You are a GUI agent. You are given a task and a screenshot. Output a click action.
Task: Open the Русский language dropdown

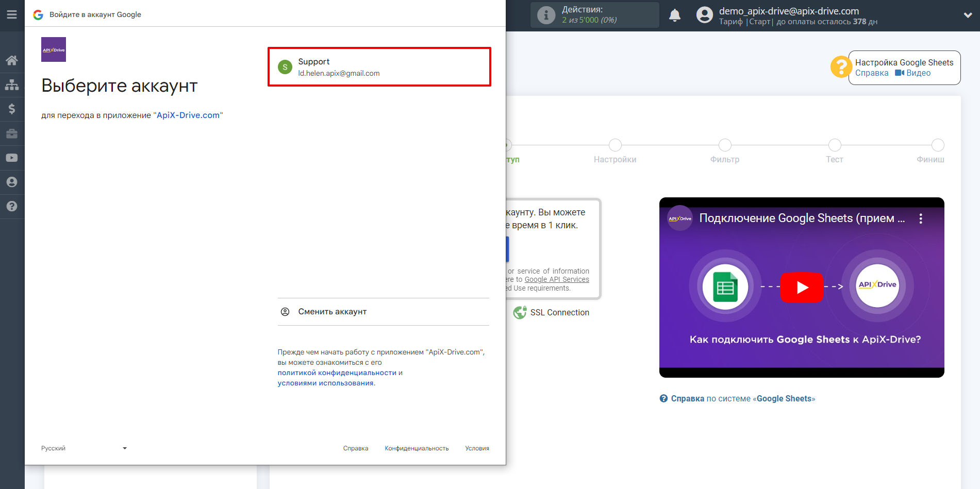point(84,448)
